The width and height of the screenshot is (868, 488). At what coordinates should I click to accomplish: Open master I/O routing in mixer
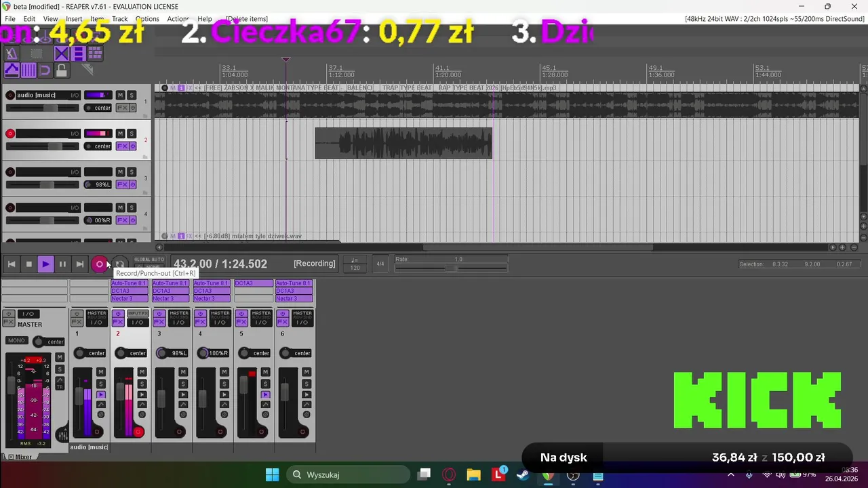pyautogui.click(x=28, y=314)
